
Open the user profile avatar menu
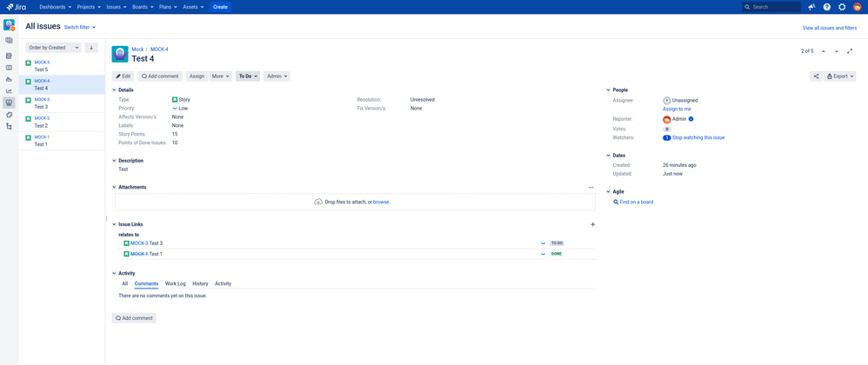pos(857,7)
